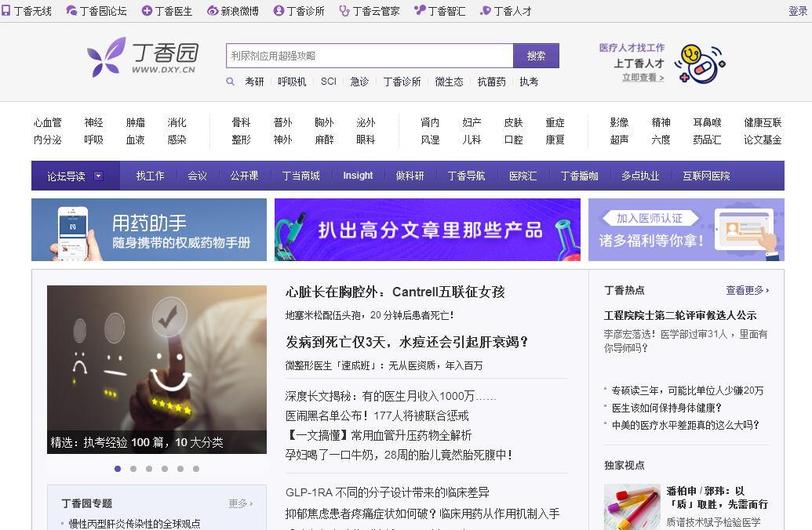Screen dimensions: 812x530
Task: Select the first carousel dot indicator
Action: pos(118,469)
